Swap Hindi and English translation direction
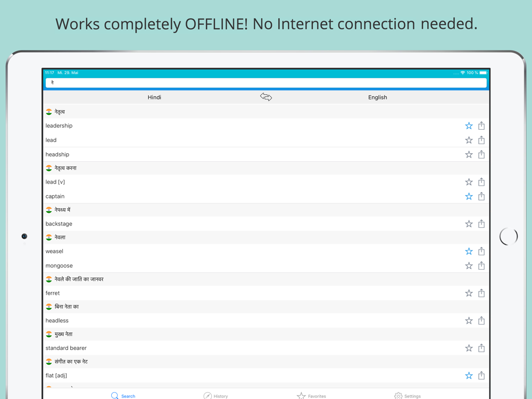532x399 pixels. tap(266, 97)
